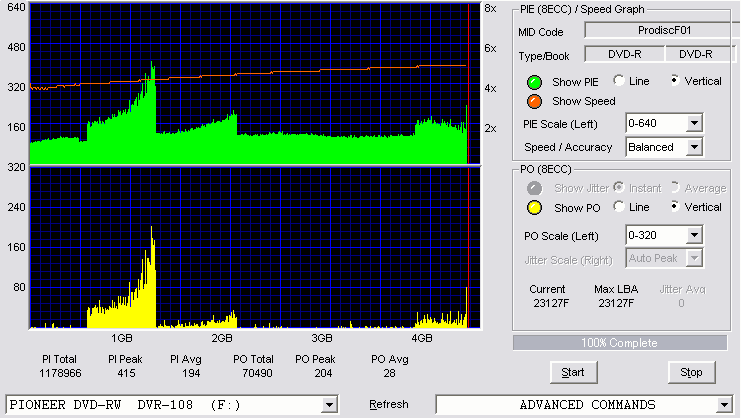
Task: Select Average jitter radio option
Action: pos(674,188)
